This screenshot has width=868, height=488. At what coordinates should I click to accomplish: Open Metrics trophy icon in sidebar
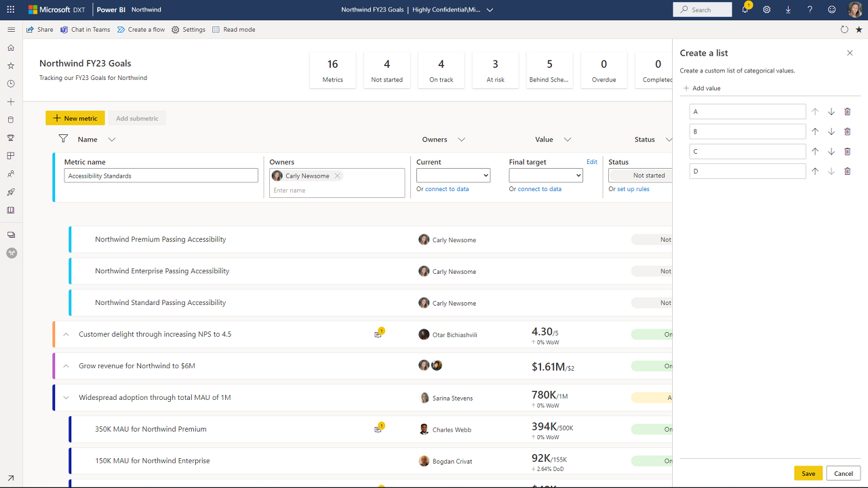[x=11, y=138]
